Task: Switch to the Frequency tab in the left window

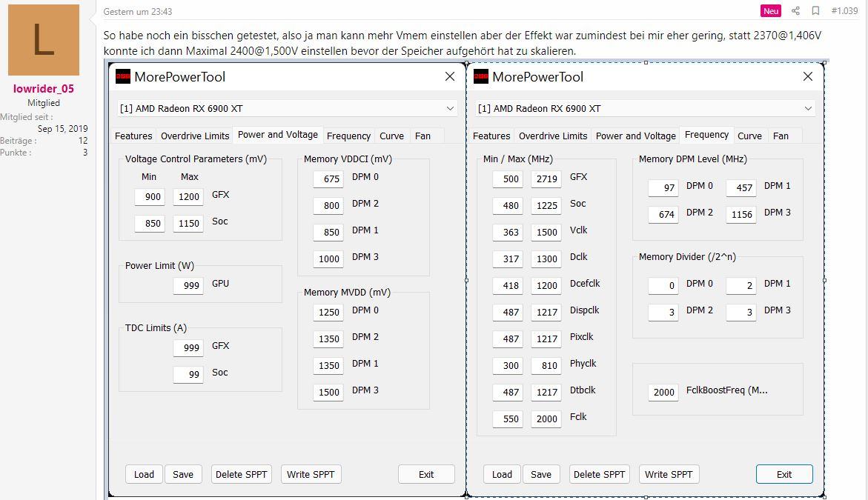Action: (348, 136)
